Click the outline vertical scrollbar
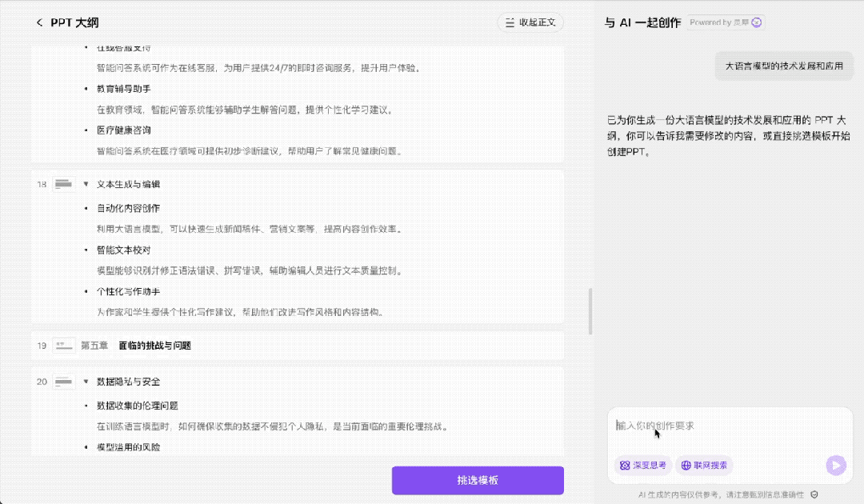The image size is (864, 504). coord(590,311)
